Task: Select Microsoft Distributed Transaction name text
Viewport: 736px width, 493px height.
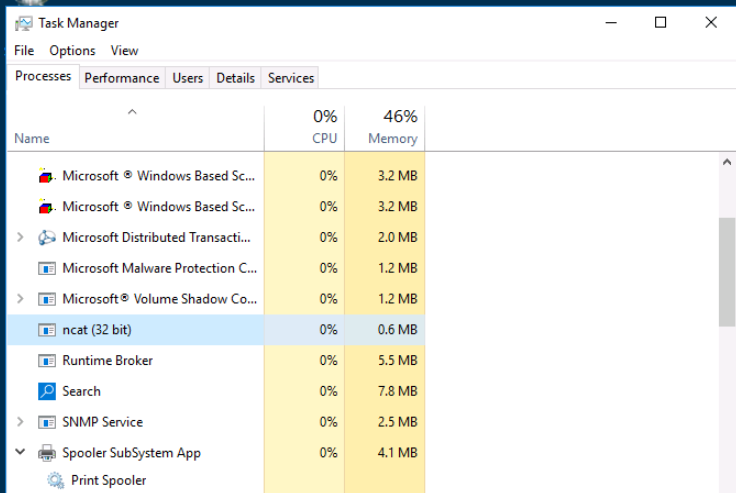Action: [156, 238]
